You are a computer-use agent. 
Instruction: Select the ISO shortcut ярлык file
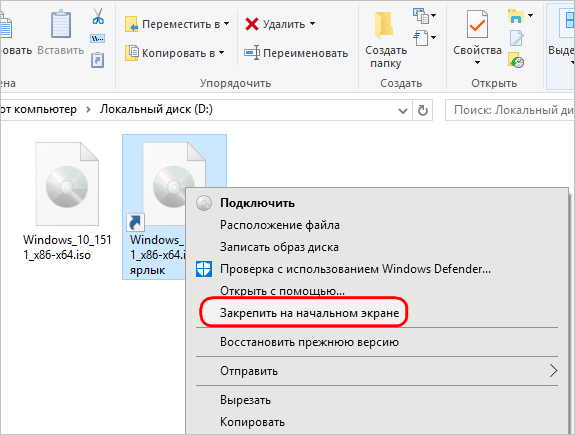(x=154, y=207)
